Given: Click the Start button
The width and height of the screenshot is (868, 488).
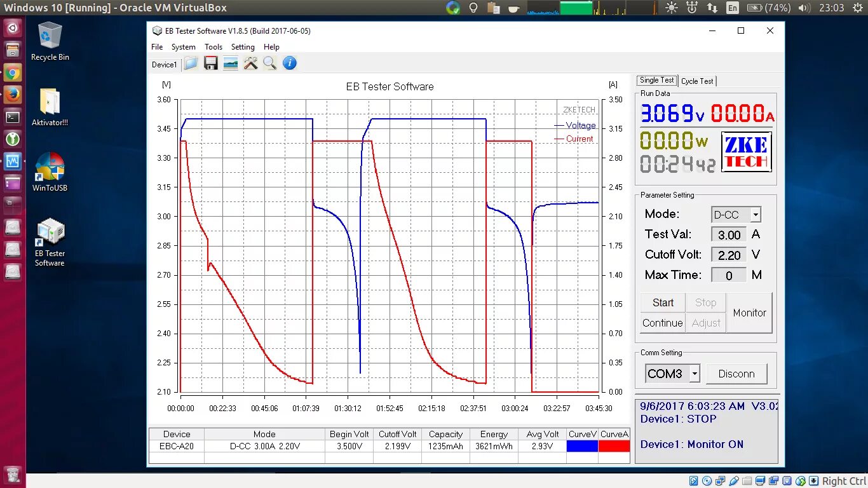Looking at the screenshot, I should click(x=663, y=302).
